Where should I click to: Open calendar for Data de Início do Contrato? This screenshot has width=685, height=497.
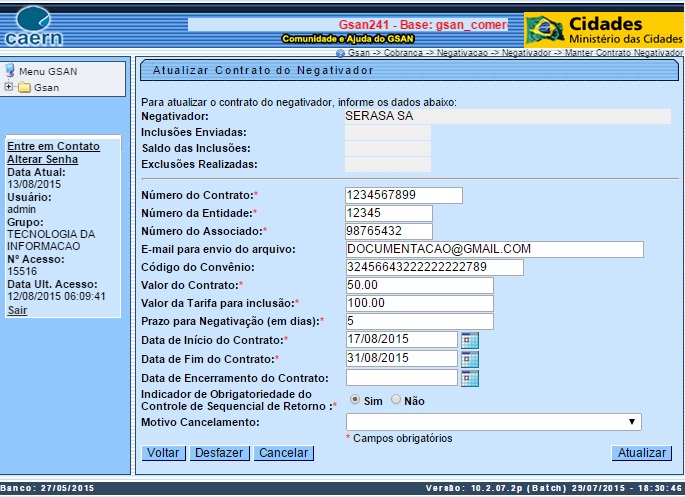point(470,340)
